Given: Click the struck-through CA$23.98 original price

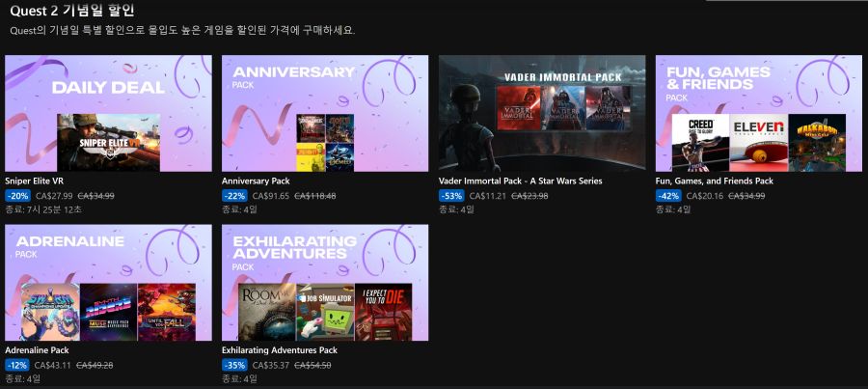Looking at the screenshot, I should tap(529, 196).
